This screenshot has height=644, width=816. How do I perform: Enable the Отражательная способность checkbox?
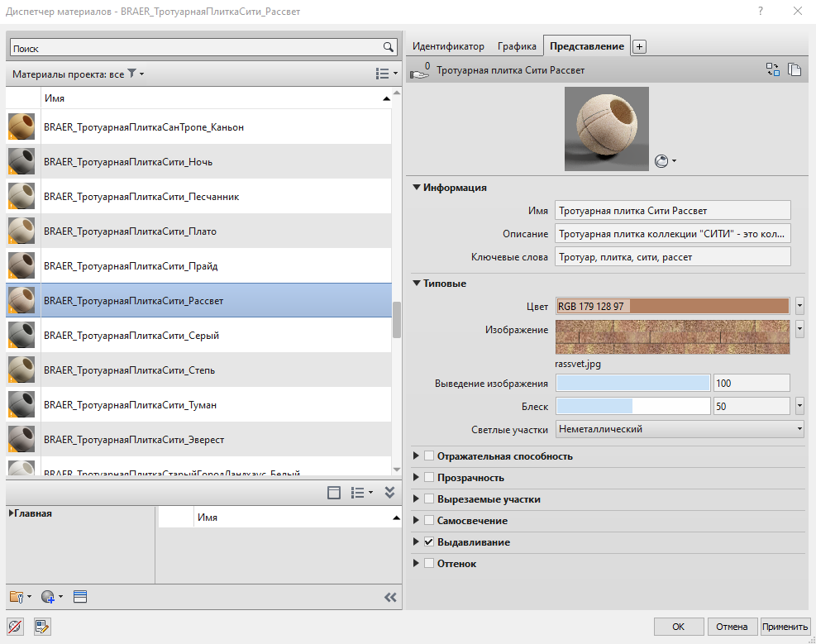pyautogui.click(x=428, y=456)
